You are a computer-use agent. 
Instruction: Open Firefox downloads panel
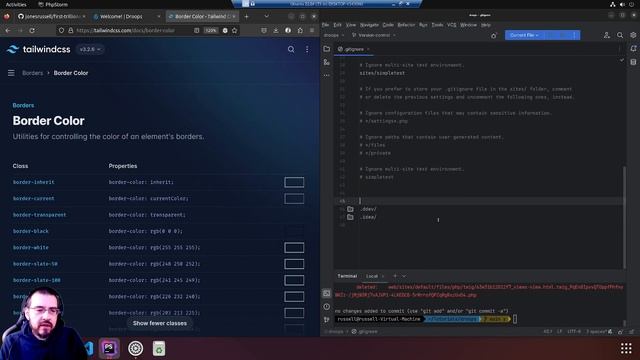(x=276, y=30)
